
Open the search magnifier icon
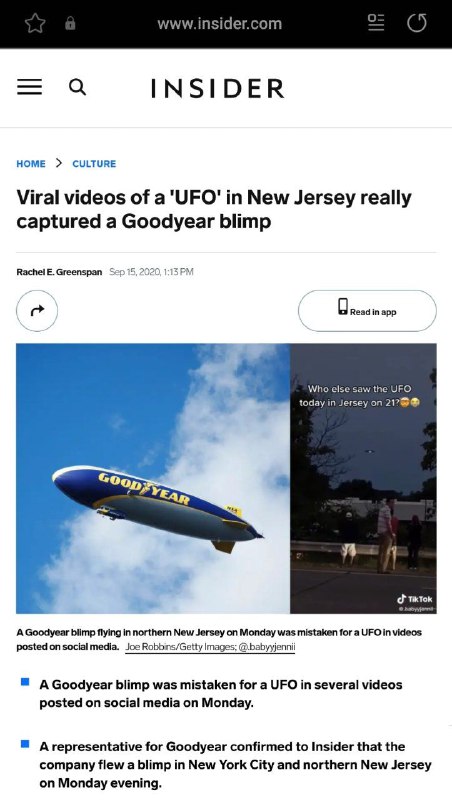pos(78,87)
